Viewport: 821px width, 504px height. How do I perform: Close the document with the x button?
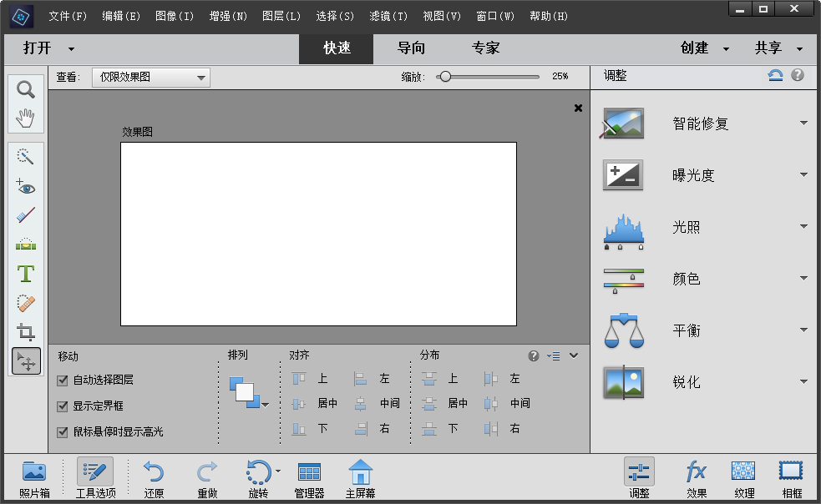(578, 108)
